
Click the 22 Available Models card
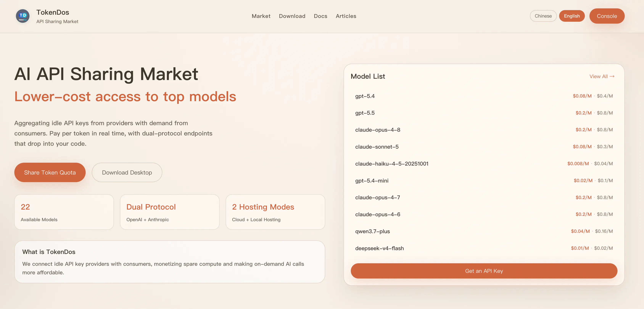click(x=64, y=212)
